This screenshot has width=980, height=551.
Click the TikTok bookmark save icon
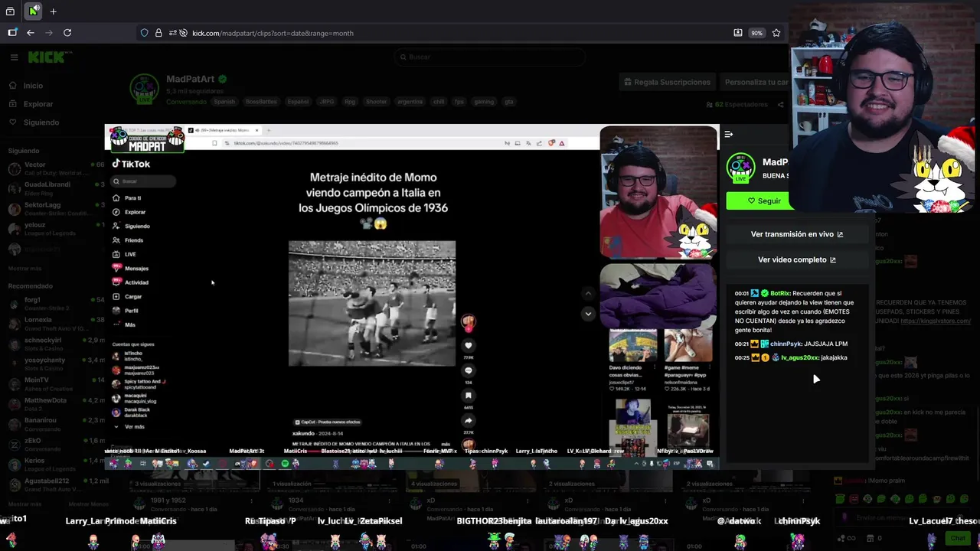click(x=469, y=396)
